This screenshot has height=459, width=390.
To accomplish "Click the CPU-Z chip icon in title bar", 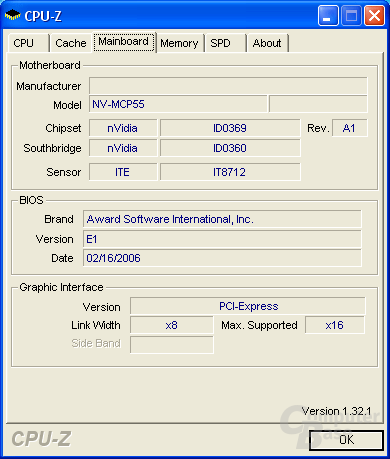I will pos(13,15).
